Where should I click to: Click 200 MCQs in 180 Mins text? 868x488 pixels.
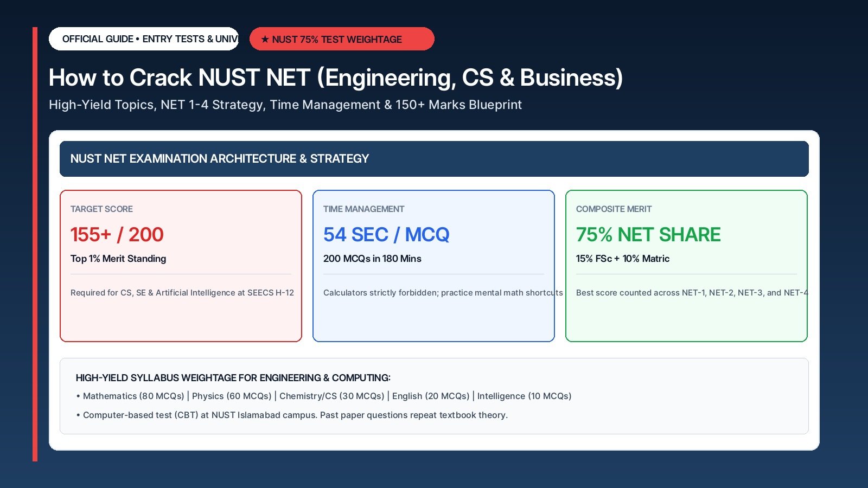pyautogui.click(x=372, y=259)
